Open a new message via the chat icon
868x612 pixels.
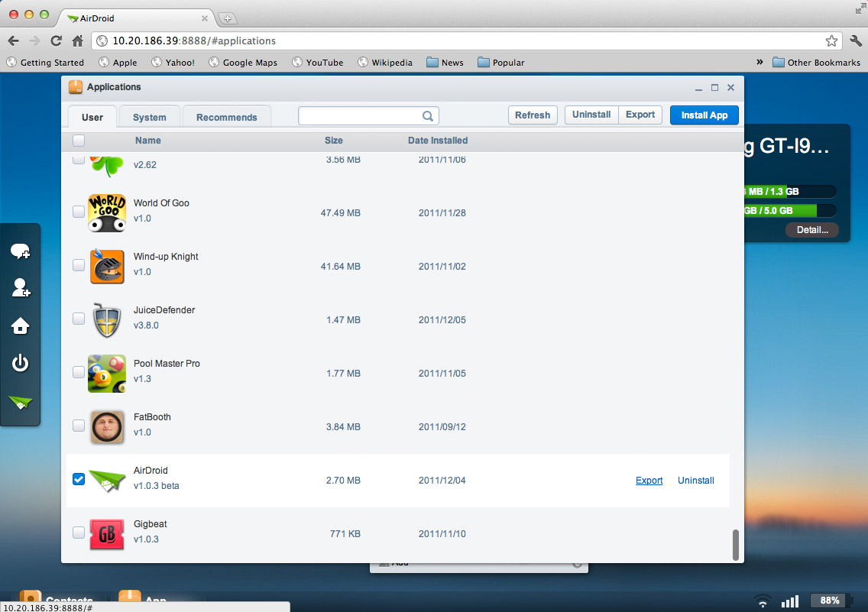21,250
